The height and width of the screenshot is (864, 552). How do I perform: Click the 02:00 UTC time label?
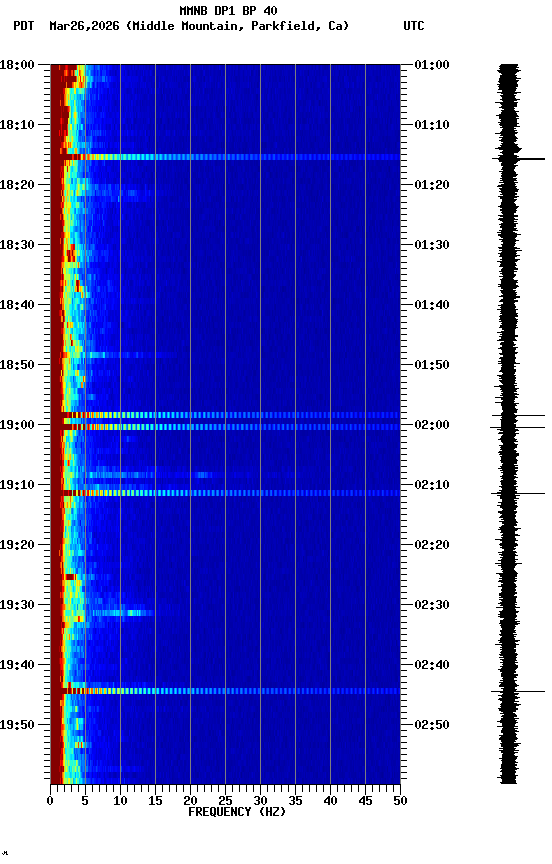432,425
